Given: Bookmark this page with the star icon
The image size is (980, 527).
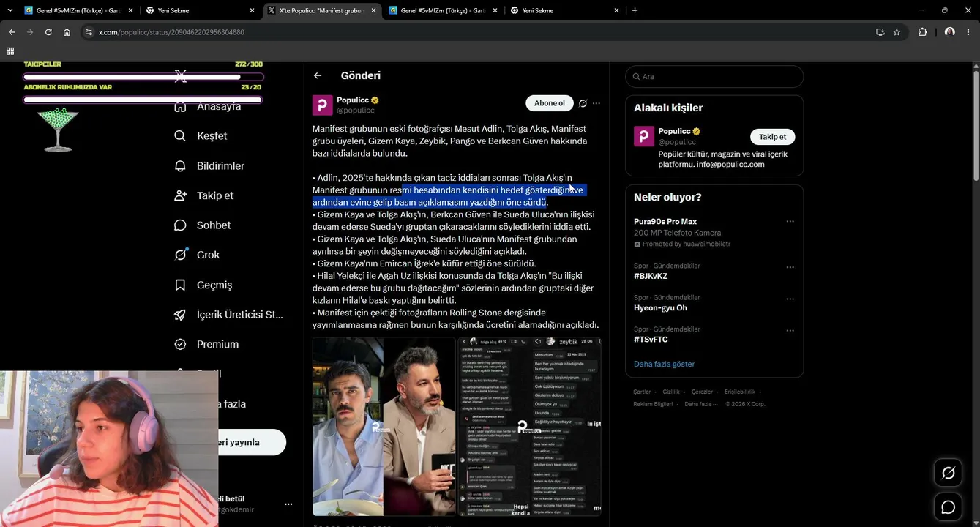Looking at the screenshot, I should click(x=897, y=32).
